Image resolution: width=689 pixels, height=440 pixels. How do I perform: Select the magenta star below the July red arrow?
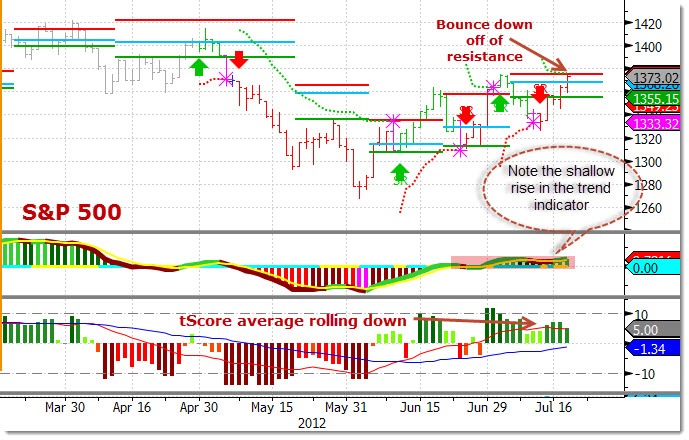(533, 123)
